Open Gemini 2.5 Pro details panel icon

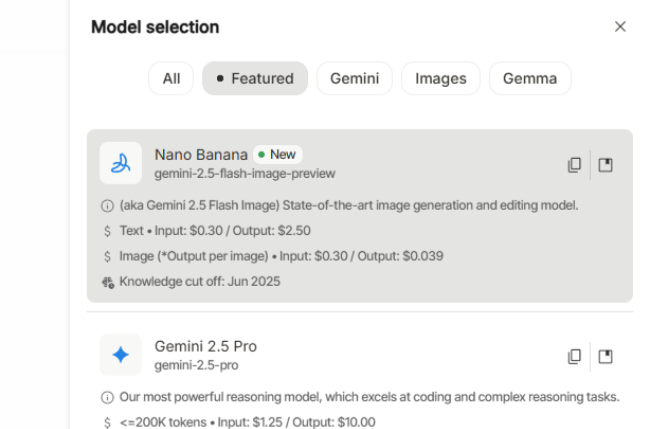(x=605, y=356)
